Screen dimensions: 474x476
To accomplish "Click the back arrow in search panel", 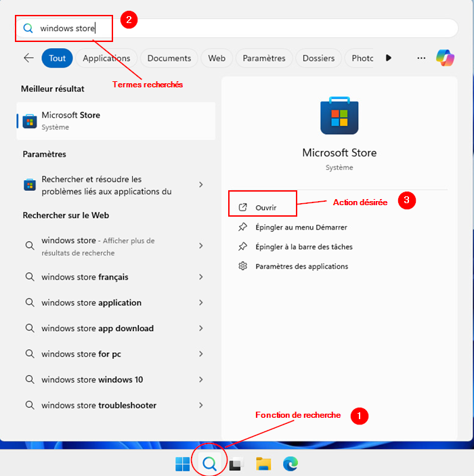I will pos(28,58).
